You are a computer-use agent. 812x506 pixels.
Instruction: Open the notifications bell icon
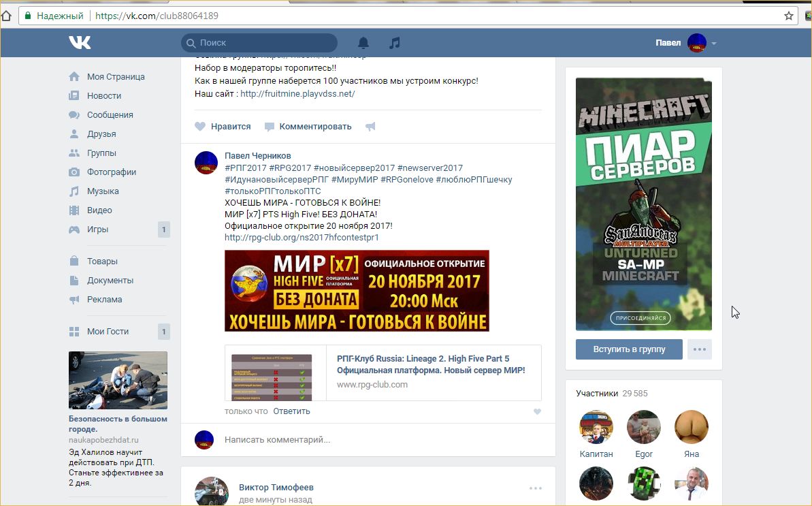tap(363, 43)
